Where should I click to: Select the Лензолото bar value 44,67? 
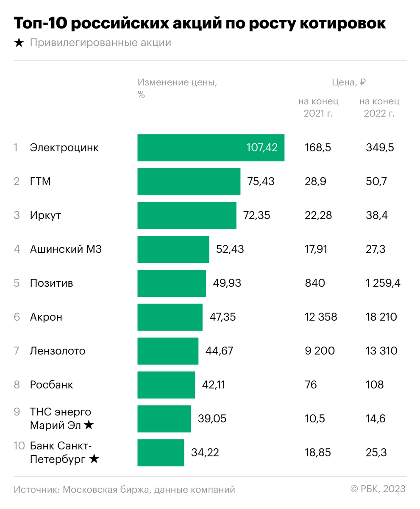[219, 351]
